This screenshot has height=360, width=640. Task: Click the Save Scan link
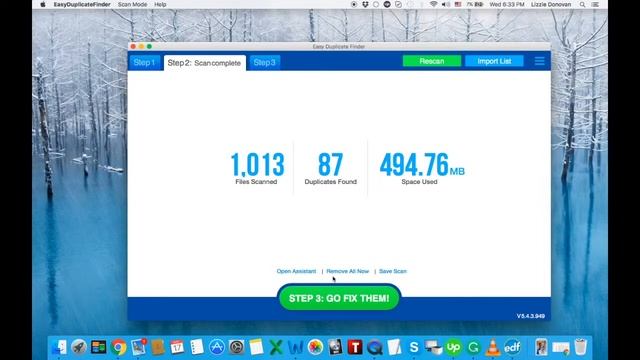point(393,271)
